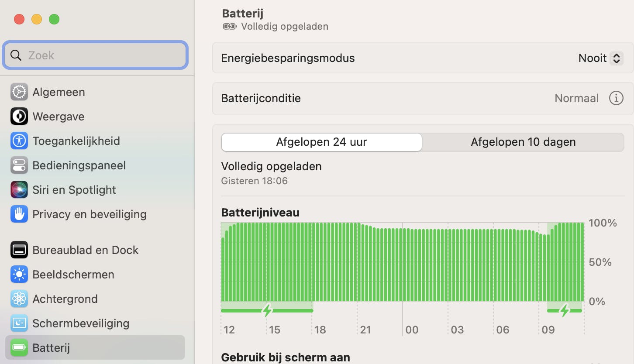Select the Schermbeveiliging icon
Screen dimensions: 634x364
[19, 323]
